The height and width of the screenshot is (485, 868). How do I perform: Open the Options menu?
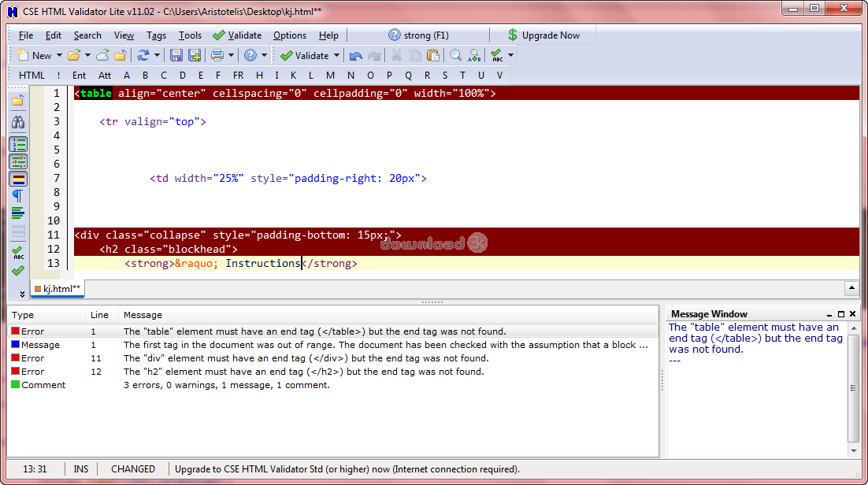pos(290,35)
